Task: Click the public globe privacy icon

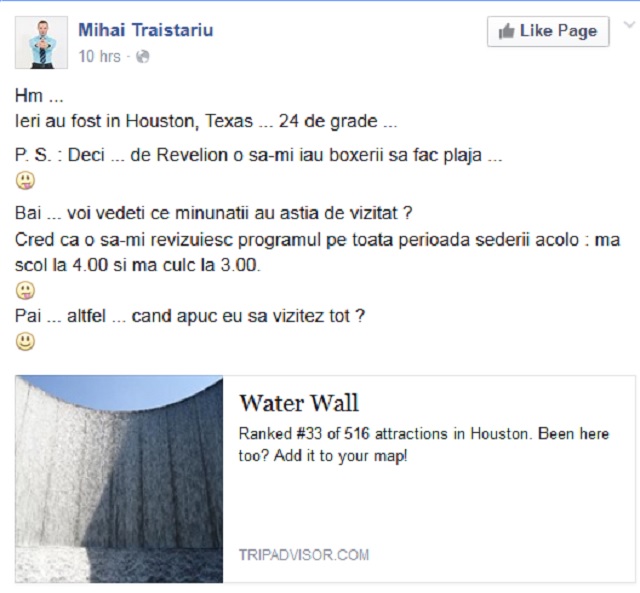Action: 142,56
